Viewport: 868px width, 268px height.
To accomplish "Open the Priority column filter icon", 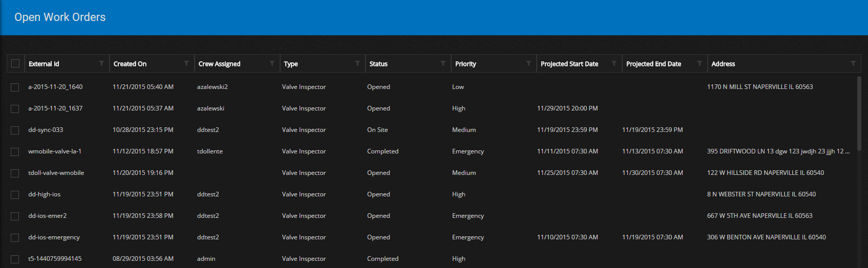I will pos(528,63).
